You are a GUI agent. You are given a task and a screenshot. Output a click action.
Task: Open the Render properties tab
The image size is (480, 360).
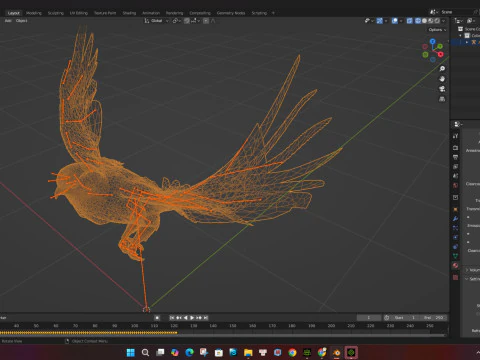click(x=456, y=148)
